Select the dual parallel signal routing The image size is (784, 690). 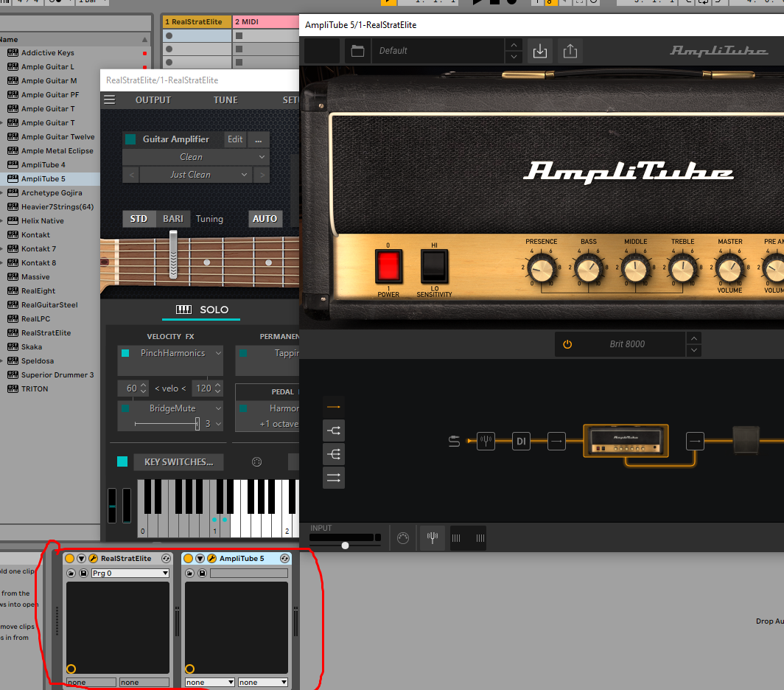tap(334, 478)
